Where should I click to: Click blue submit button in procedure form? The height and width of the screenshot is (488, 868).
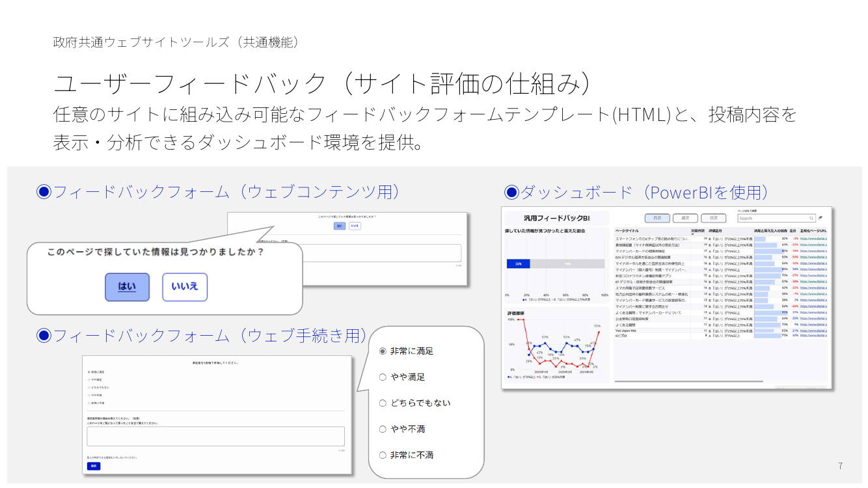pyautogui.click(x=94, y=466)
